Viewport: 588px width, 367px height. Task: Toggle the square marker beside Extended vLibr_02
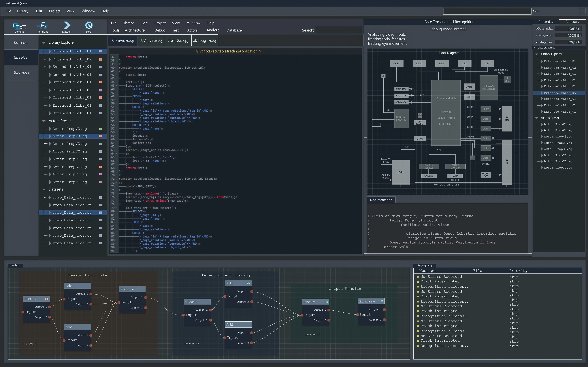pyautogui.click(x=101, y=59)
